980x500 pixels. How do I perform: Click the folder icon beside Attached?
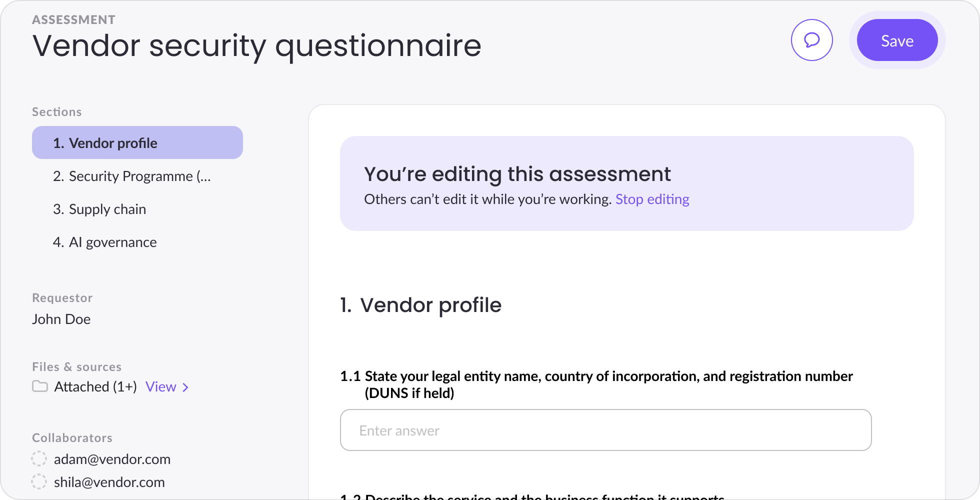(40, 386)
